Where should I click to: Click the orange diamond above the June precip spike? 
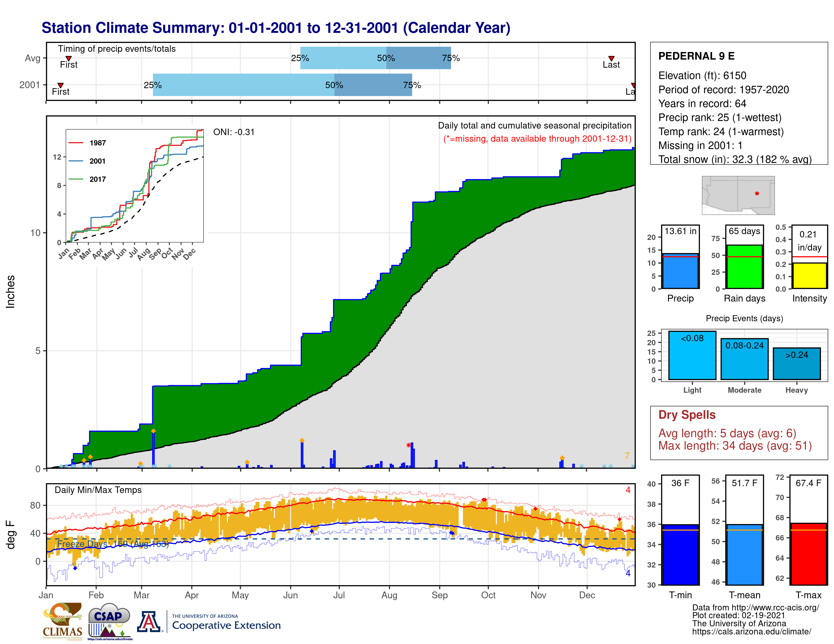(x=302, y=440)
